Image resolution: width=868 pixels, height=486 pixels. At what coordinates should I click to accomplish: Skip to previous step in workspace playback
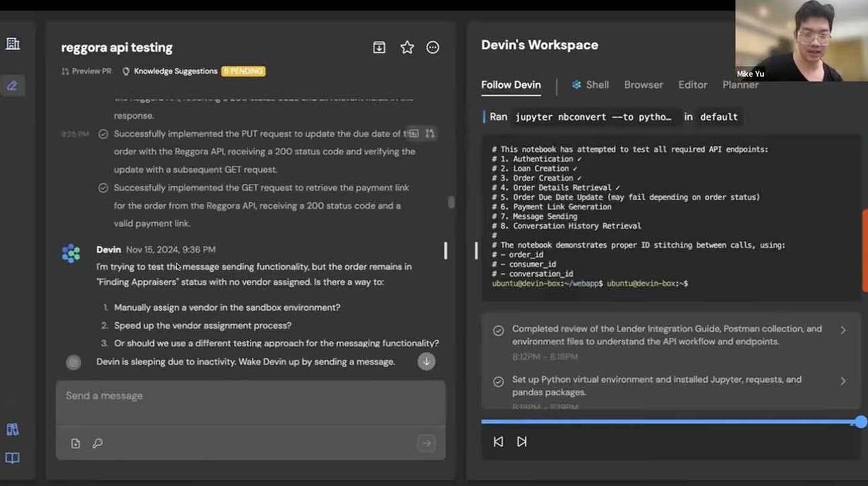pyautogui.click(x=498, y=442)
